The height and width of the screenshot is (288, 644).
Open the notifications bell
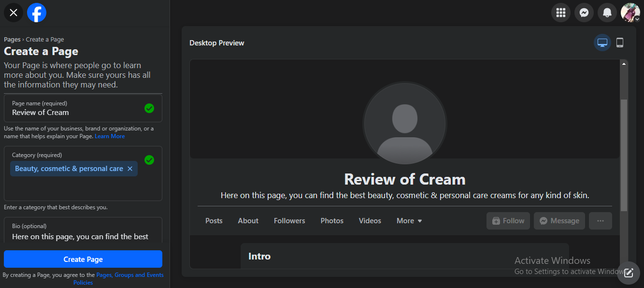[607, 13]
